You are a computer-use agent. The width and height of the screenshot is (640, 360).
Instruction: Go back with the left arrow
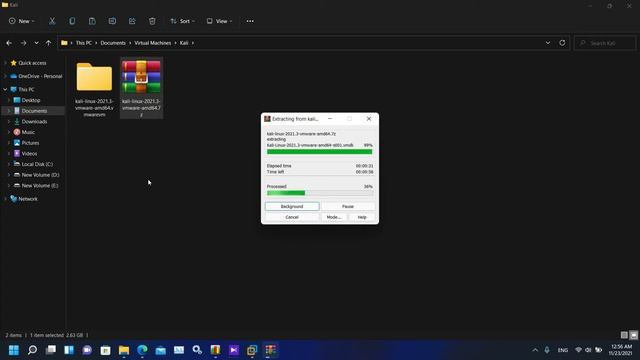click(9, 43)
